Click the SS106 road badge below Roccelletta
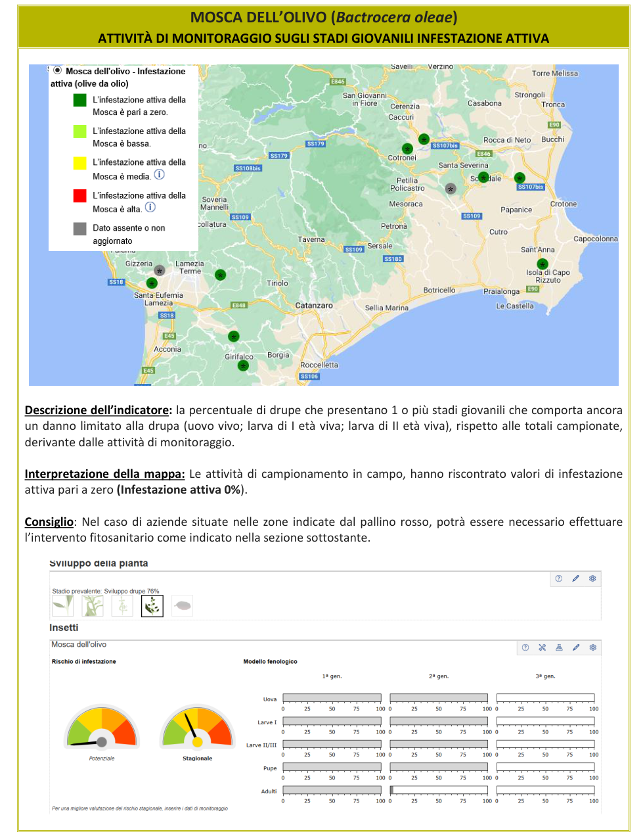This screenshot has height=840, width=643. (309, 377)
